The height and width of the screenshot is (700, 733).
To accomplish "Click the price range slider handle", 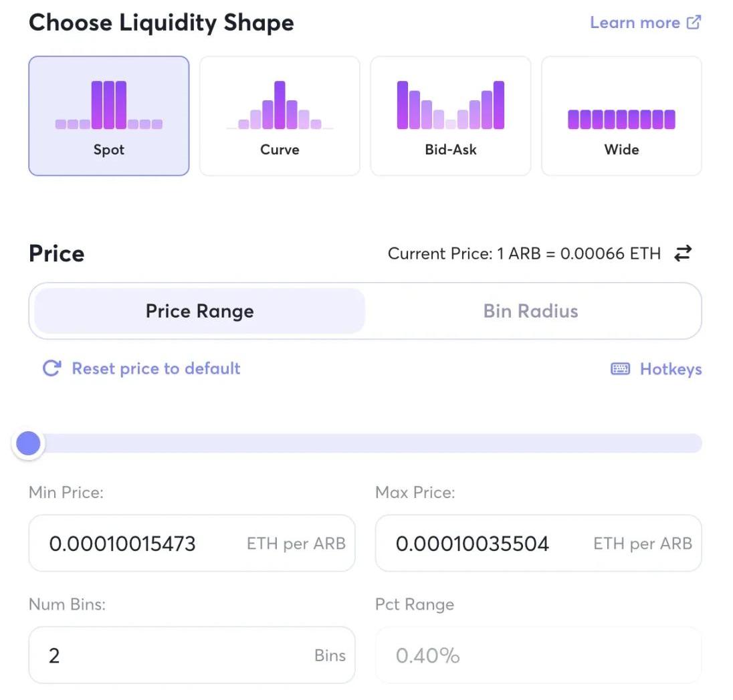I will [28, 443].
